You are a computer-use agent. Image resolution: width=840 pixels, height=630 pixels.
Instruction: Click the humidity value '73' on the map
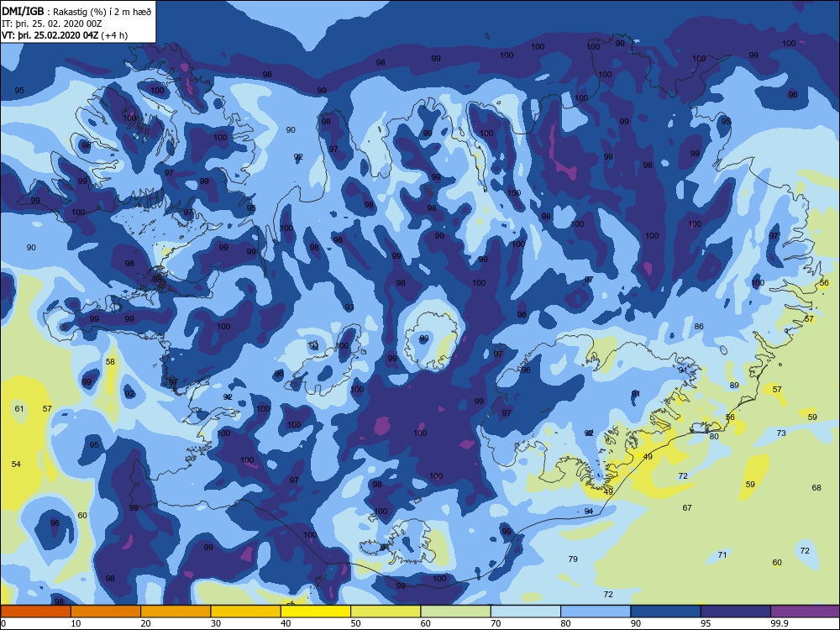click(781, 433)
